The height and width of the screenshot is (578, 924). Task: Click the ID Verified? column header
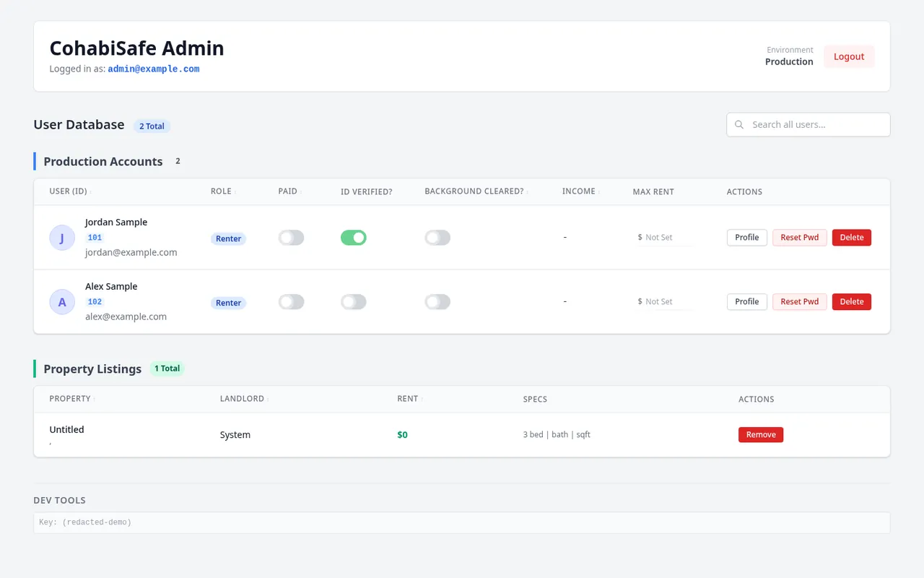point(367,192)
